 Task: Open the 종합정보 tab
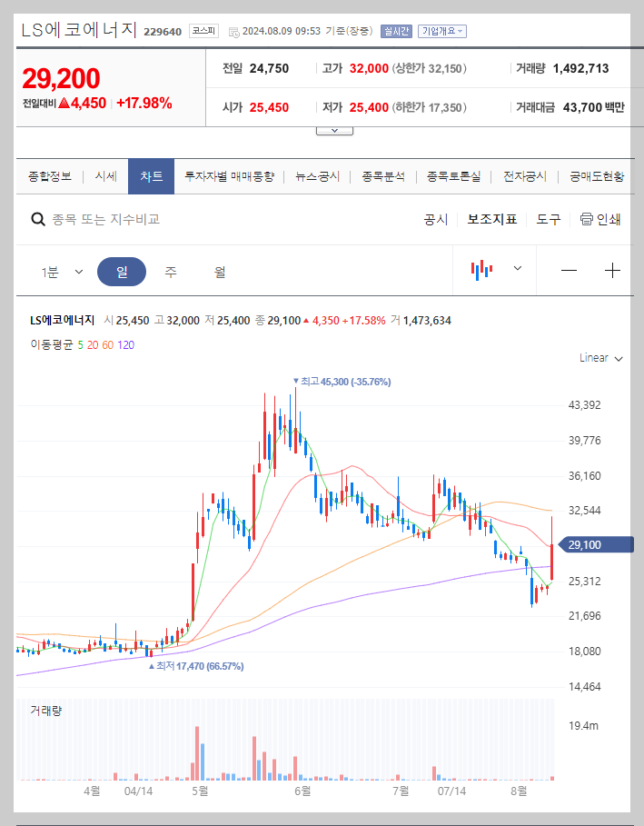[49, 176]
